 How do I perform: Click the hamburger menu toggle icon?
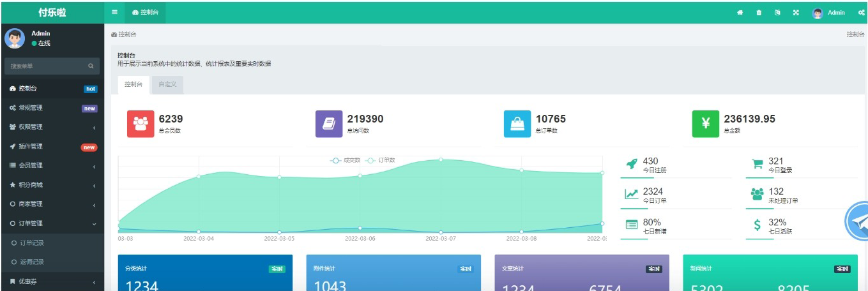pyautogui.click(x=114, y=12)
